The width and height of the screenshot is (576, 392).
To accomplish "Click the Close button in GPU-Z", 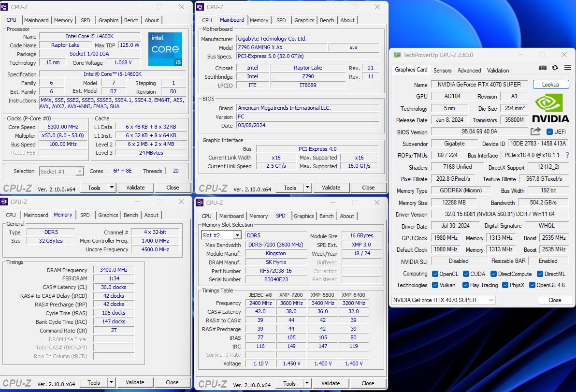I will [x=554, y=300].
